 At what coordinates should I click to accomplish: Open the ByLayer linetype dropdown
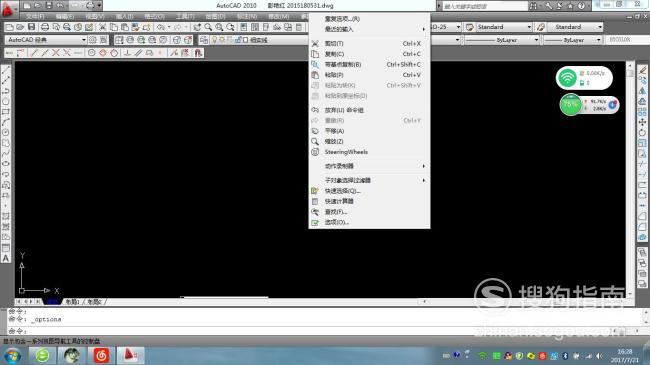pyautogui.click(x=502, y=40)
